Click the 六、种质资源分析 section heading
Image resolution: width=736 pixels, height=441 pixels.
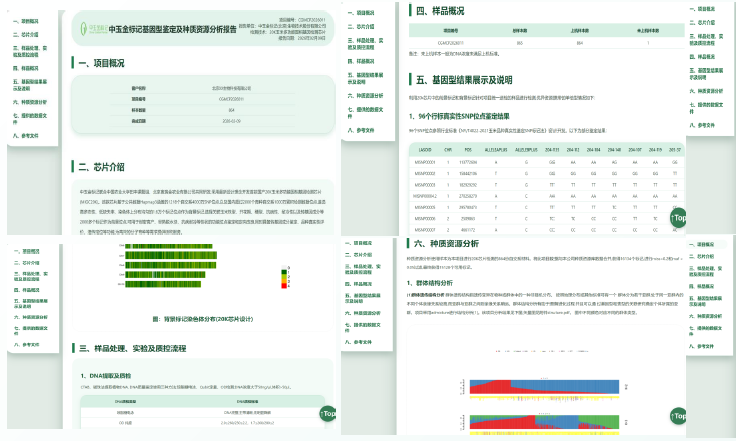pos(446,244)
